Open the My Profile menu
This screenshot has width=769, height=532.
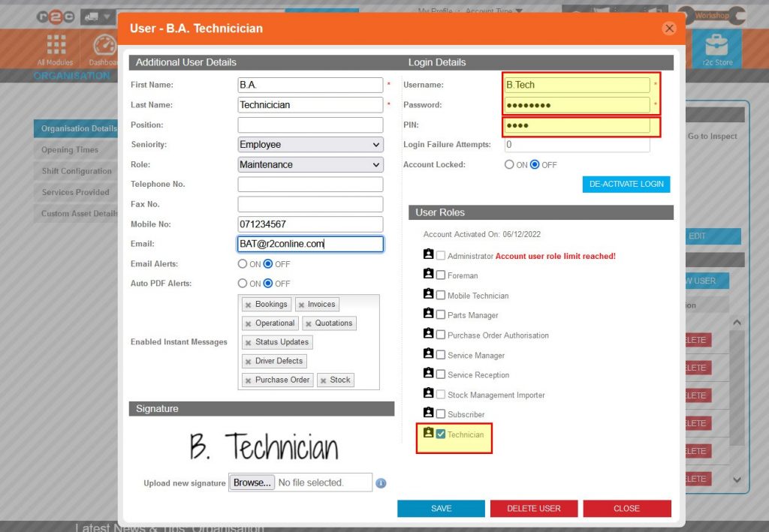pos(436,11)
